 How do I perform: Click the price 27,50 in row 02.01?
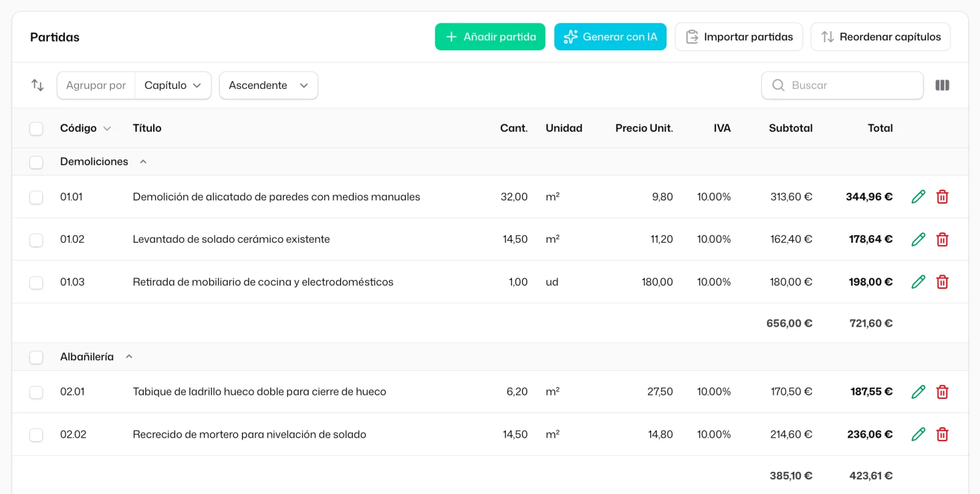pos(660,392)
